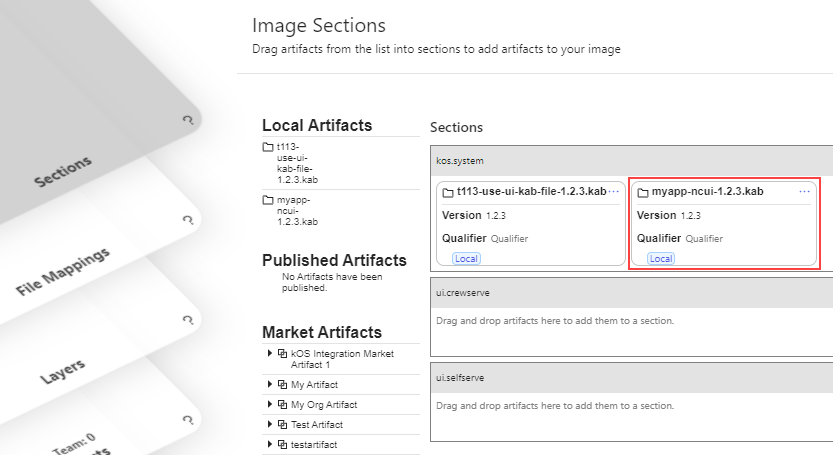Click the Qualifier field on t113-use-ui-kab-file card
833x455 pixels.
tap(509, 239)
